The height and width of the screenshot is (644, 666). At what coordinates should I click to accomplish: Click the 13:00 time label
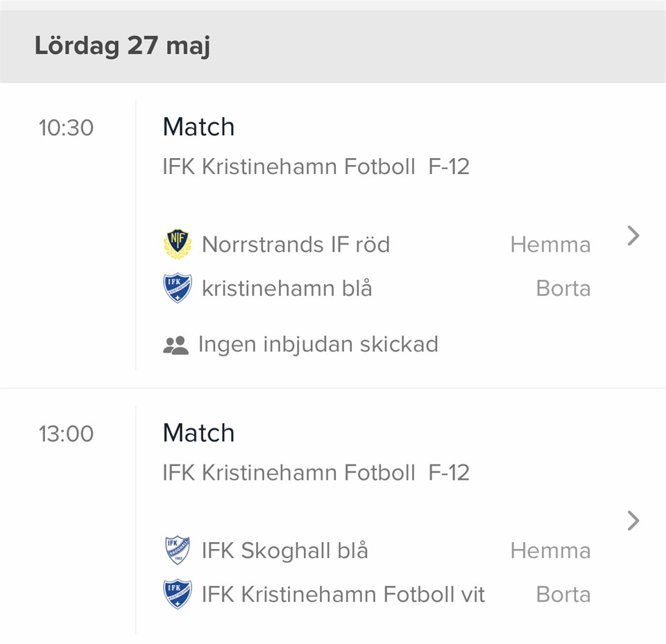click(66, 434)
